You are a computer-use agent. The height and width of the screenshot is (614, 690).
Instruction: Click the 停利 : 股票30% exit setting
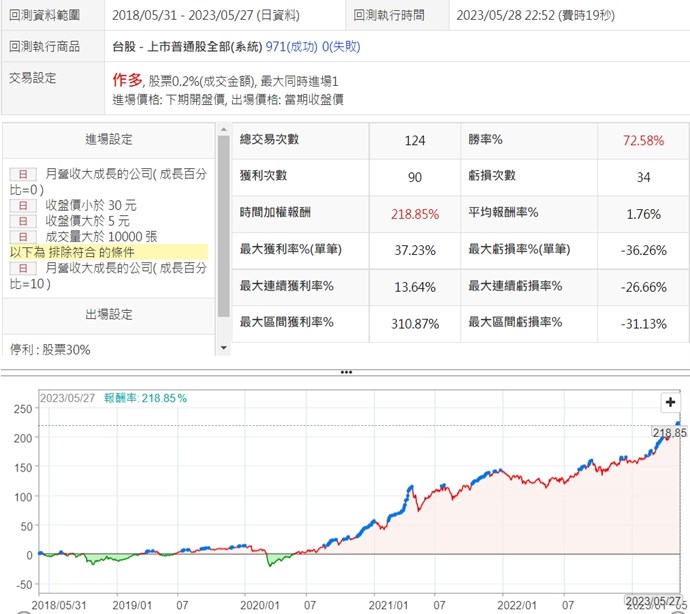point(50,351)
